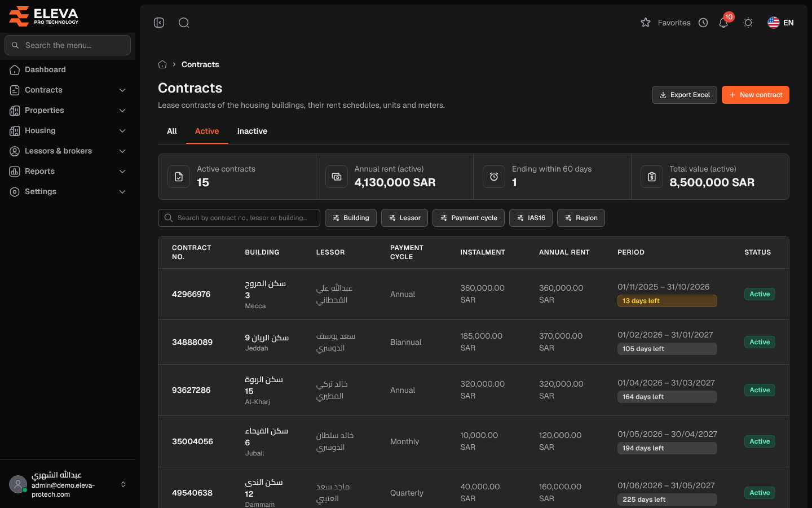Click the Ending within 60 days alarm icon
The height and width of the screenshot is (508, 812).
tap(494, 177)
